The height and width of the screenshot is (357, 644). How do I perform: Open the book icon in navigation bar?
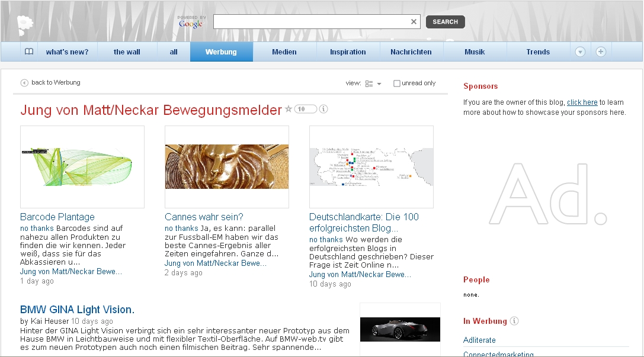tap(29, 52)
